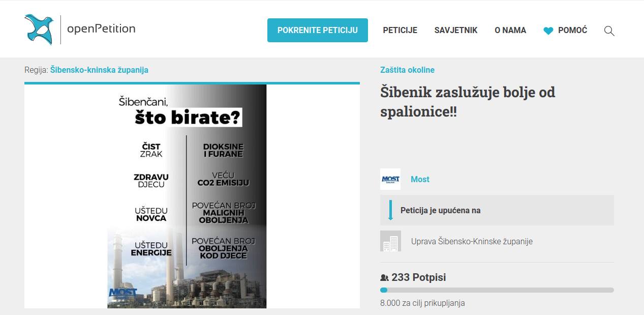
Task: Open the Savjetnik menu item
Action: click(x=456, y=31)
